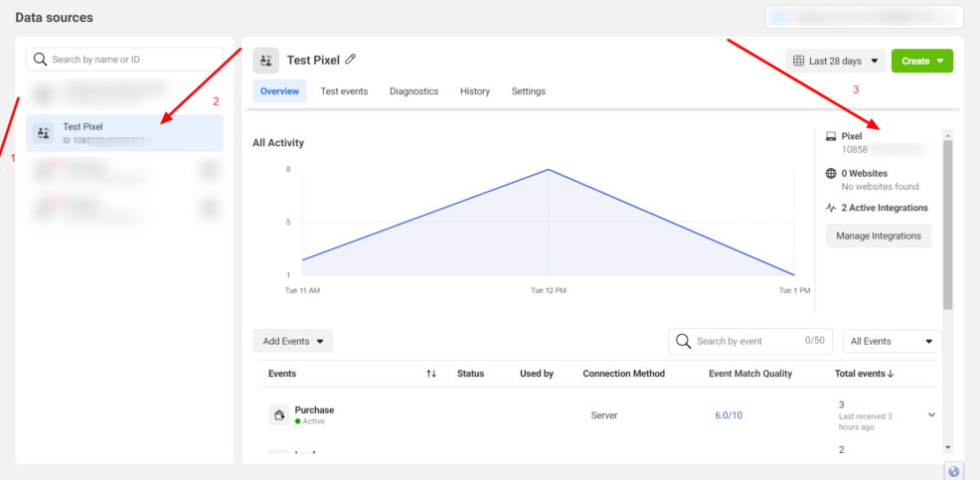This screenshot has height=480, width=980.
Task: Click the pencil icon next to Test Pixel
Action: [x=351, y=61]
